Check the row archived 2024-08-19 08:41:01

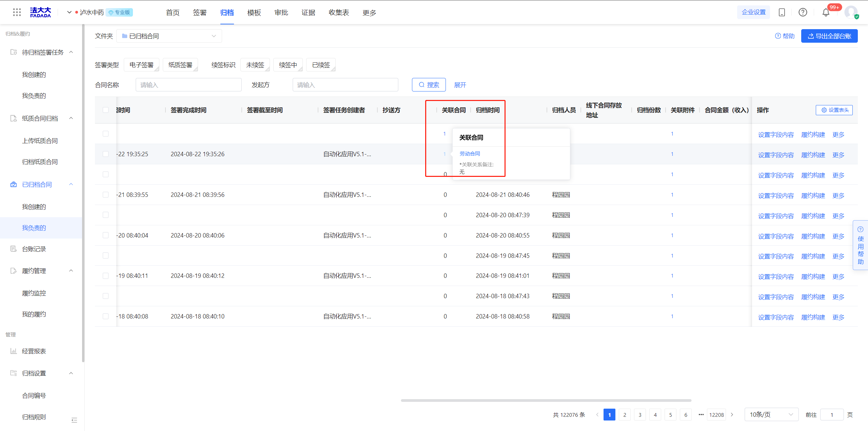(x=105, y=276)
